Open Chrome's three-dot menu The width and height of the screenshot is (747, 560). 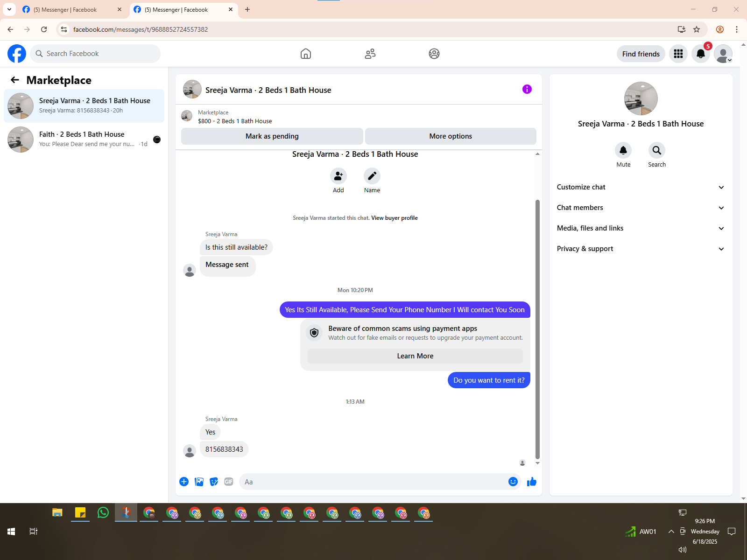point(737,29)
